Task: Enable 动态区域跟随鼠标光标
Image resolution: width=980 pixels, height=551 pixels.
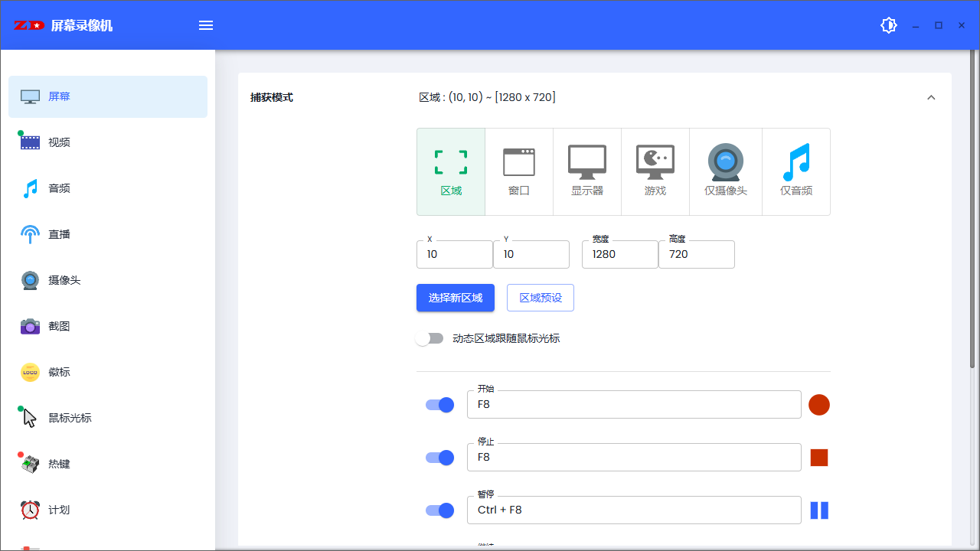Action: click(430, 337)
